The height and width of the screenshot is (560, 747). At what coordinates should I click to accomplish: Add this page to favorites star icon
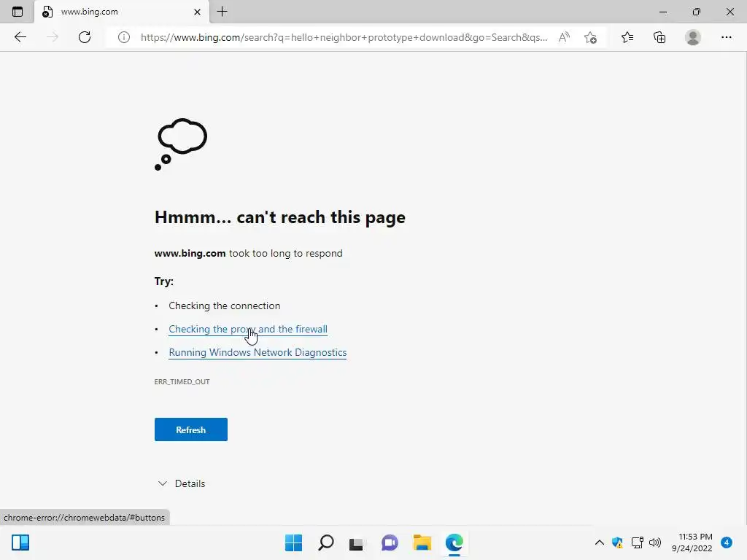(x=590, y=37)
